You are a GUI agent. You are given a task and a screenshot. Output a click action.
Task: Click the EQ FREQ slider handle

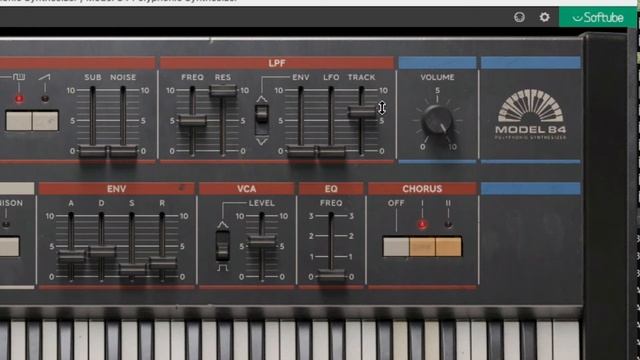coord(331,275)
